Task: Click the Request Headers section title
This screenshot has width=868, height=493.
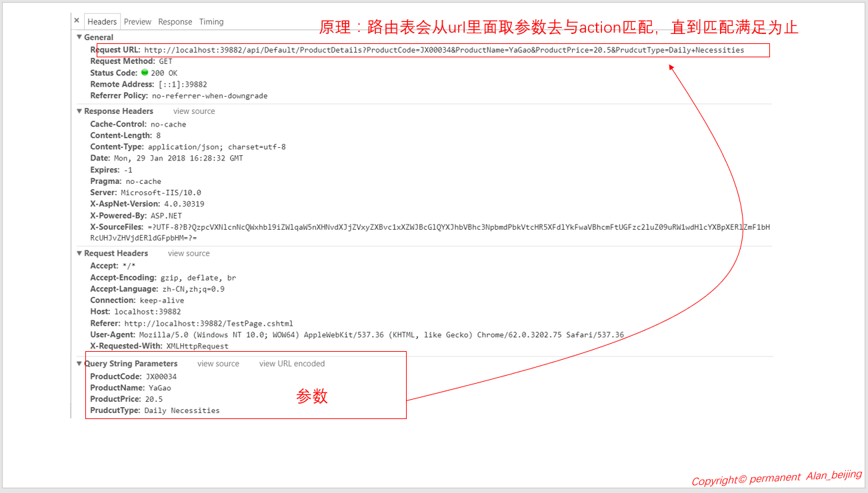Action: point(116,253)
